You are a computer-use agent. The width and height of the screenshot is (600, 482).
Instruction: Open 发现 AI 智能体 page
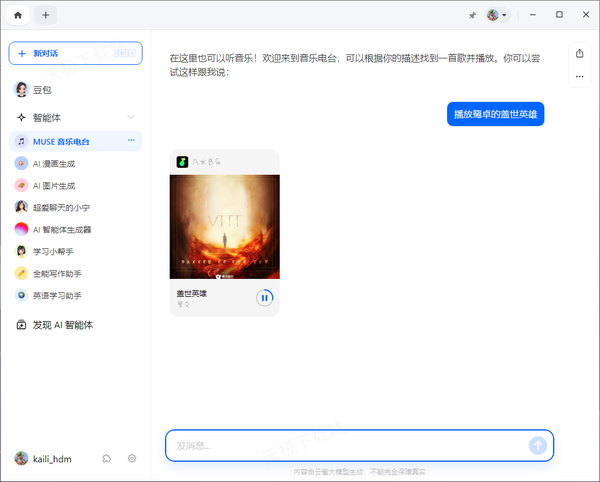tap(75, 325)
